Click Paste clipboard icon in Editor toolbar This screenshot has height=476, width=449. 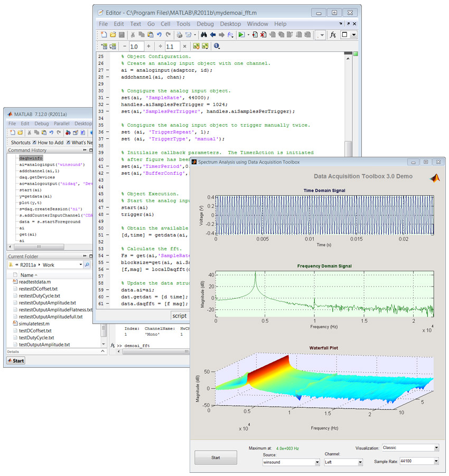[x=150, y=35]
